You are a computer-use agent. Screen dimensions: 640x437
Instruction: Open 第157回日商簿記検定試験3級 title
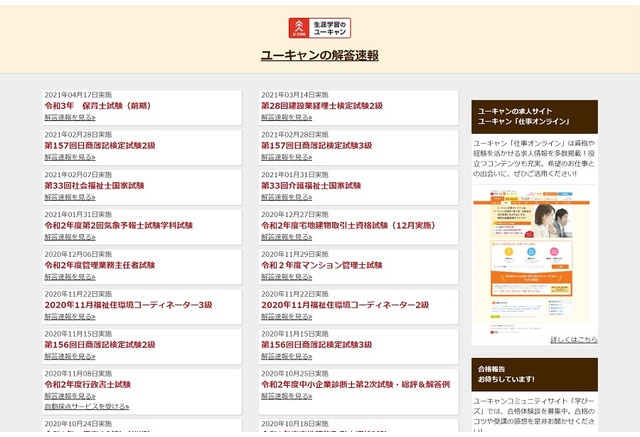pos(317,145)
